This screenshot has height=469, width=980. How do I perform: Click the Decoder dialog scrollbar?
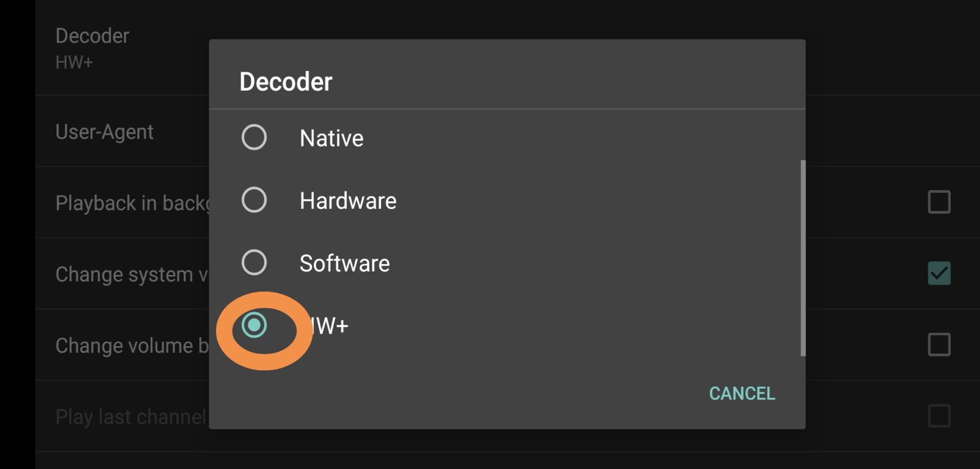tap(803, 258)
